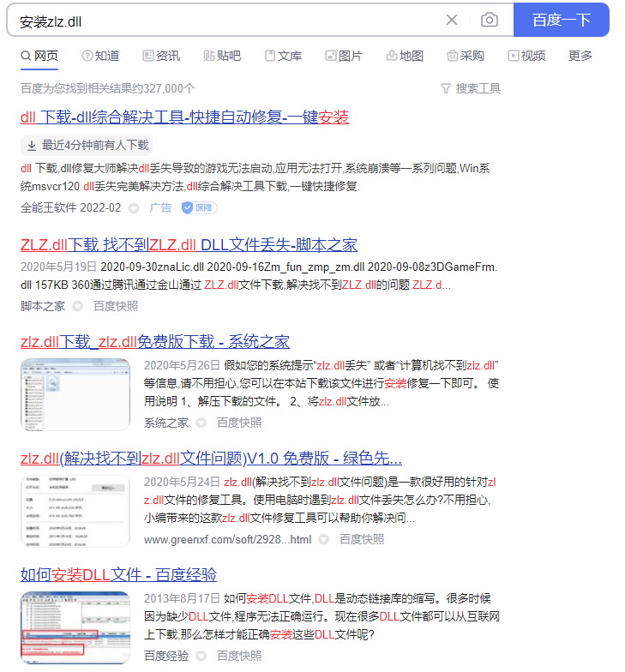Expand dropdown beside 全能王软件 2022-02
Screen dimensions: 625x672
coord(134,208)
